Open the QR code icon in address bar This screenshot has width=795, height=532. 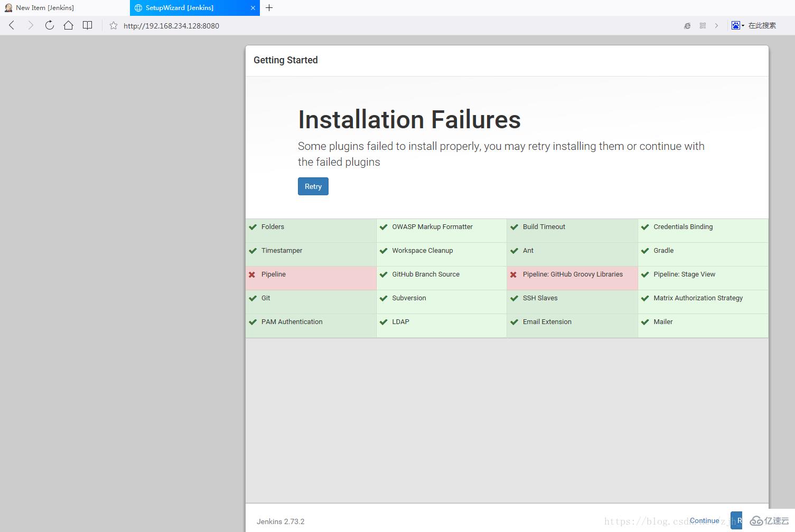coord(703,25)
